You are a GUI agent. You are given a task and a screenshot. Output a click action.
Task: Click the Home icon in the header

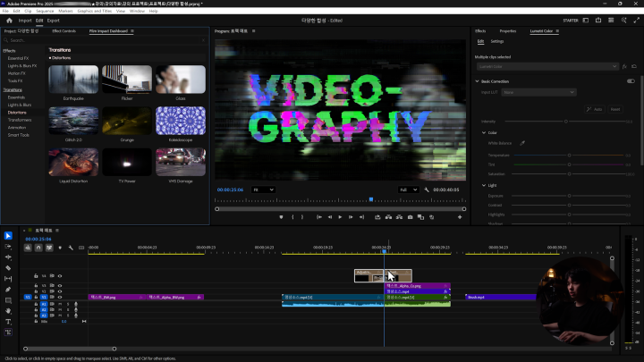(9, 20)
